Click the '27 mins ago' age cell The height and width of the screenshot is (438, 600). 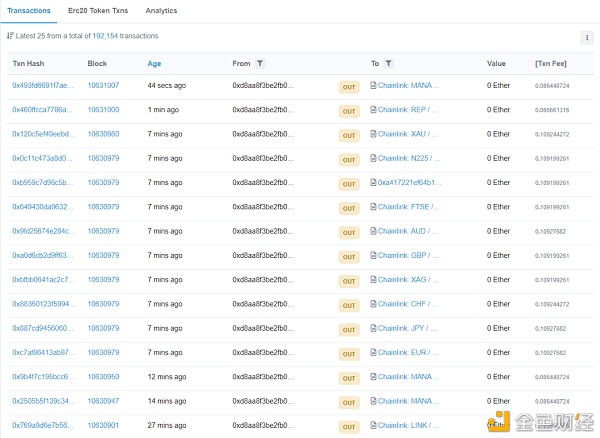click(167, 425)
